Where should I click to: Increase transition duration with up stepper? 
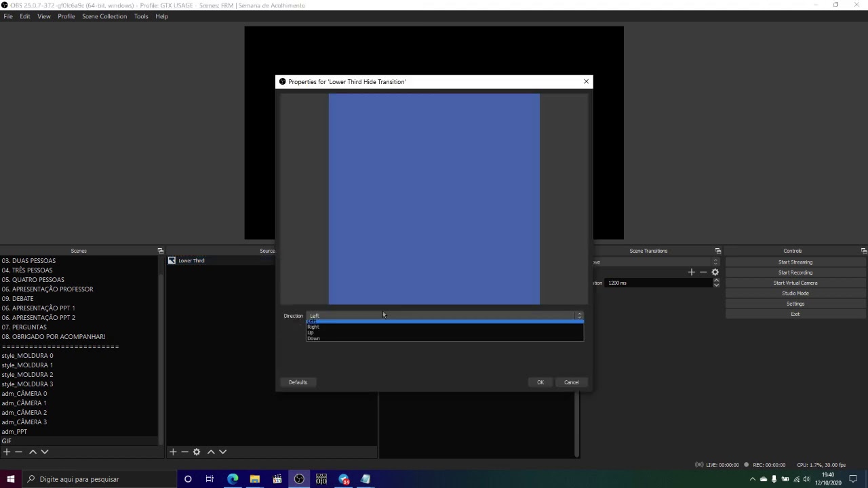coord(716,281)
